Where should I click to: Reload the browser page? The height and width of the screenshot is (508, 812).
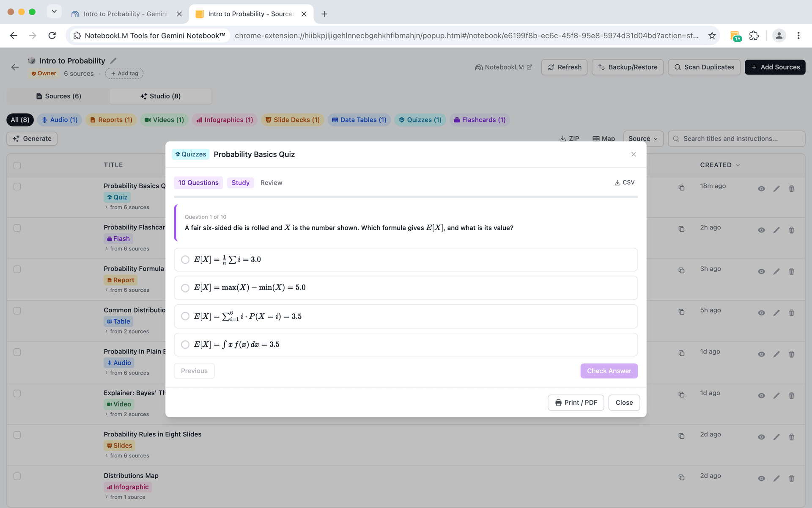(x=52, y=36)
